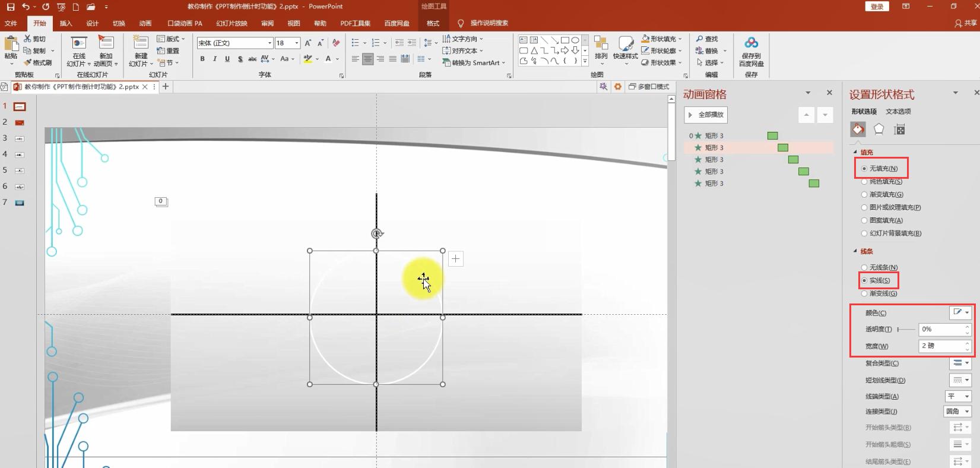
Task: Open the 插入 ribbon tab
Action: click(x=66, y=23)
